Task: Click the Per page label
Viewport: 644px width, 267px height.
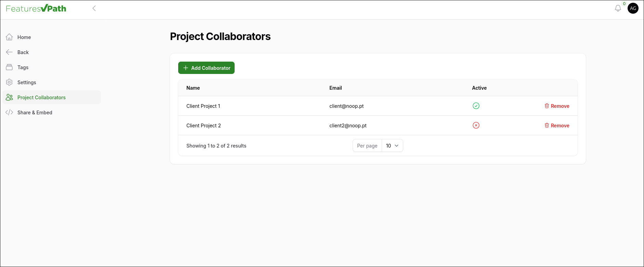Action: 367,146
